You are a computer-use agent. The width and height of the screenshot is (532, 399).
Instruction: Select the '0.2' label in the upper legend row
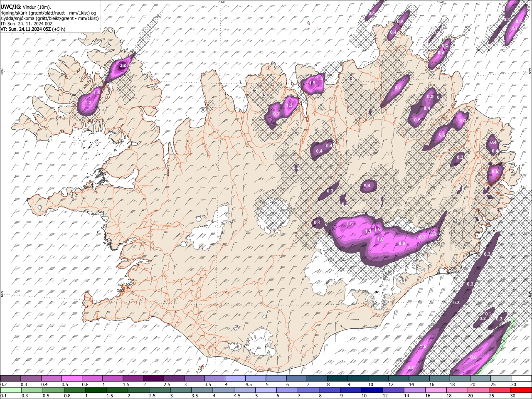4,384
